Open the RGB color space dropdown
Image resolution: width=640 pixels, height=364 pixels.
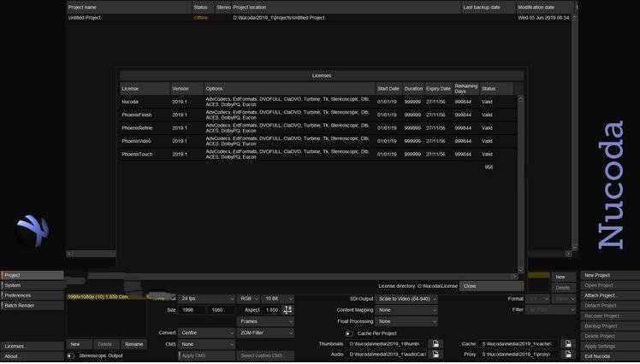[x=248, y=299]
